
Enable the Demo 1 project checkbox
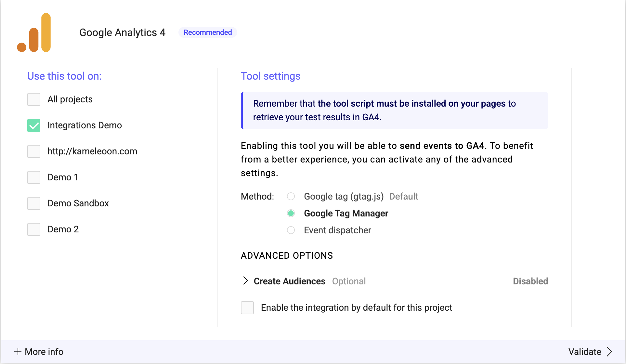click(34, 177)
